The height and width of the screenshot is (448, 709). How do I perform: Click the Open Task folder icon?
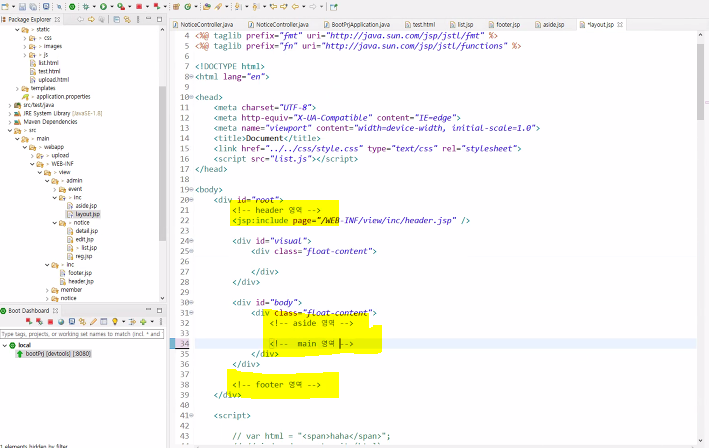[207, 7]
